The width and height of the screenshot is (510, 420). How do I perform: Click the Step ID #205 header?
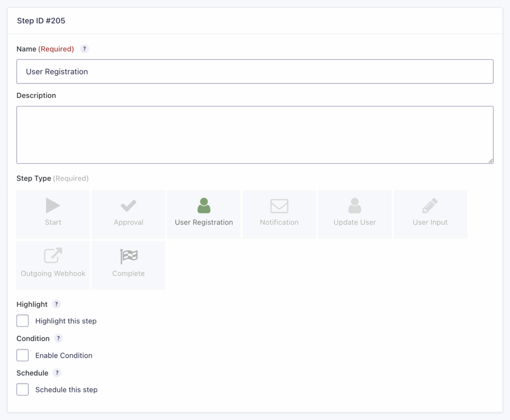(41, 21)
